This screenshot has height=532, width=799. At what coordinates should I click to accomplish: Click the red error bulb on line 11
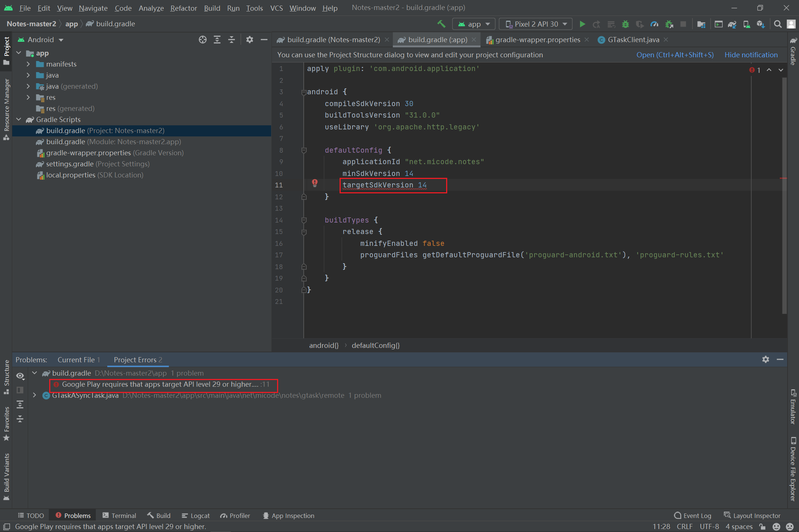coord(314,183)
